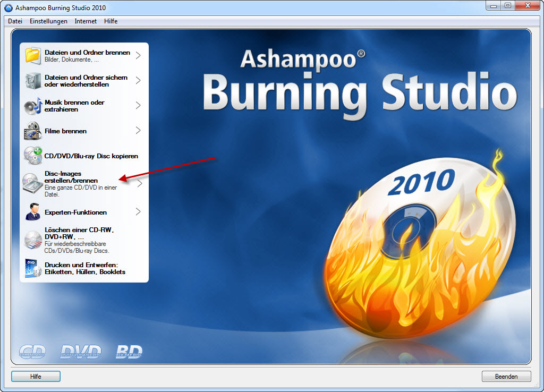This screenshot has width=544, height=392.
Task: Select the 'Filme brennen' label
Action: pos(65,131)
